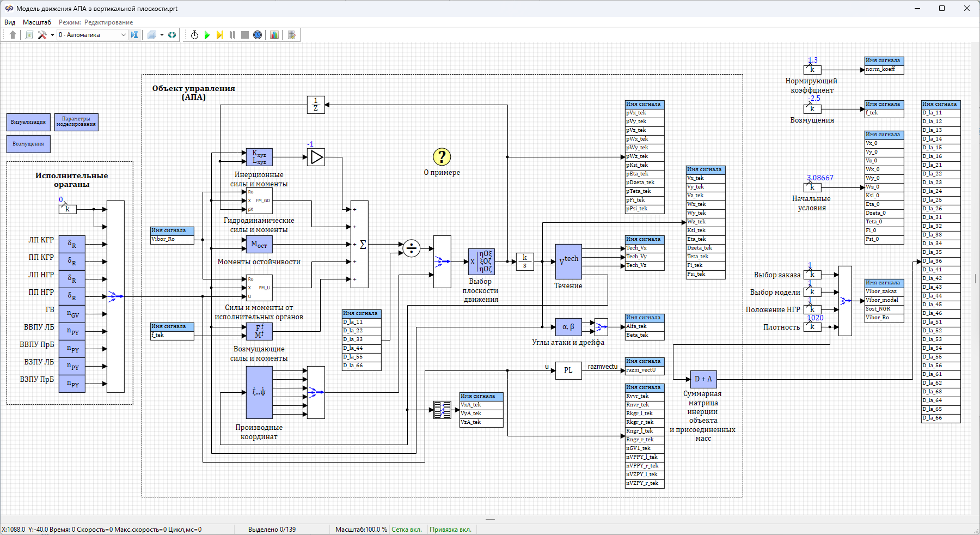Click the 'Параметры моделирования' button block
The image size is (980, 535).
[76, 122]
